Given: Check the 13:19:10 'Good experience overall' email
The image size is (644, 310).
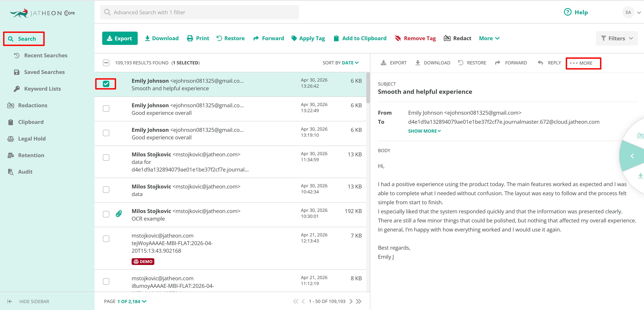Looking at the screenshot, I should (106, 133).
